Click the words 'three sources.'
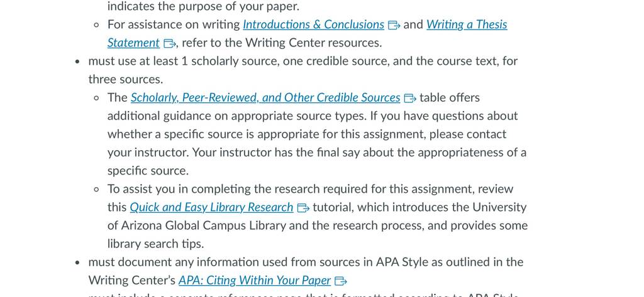The height and width of the screenshot is (297, 644). click(126, 79)
